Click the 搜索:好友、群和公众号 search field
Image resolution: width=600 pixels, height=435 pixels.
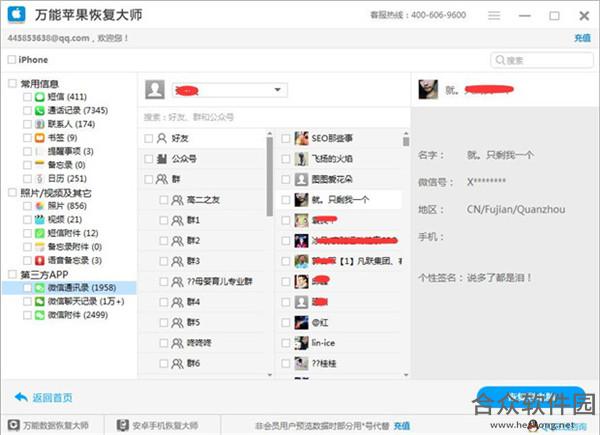pos(274,117)
